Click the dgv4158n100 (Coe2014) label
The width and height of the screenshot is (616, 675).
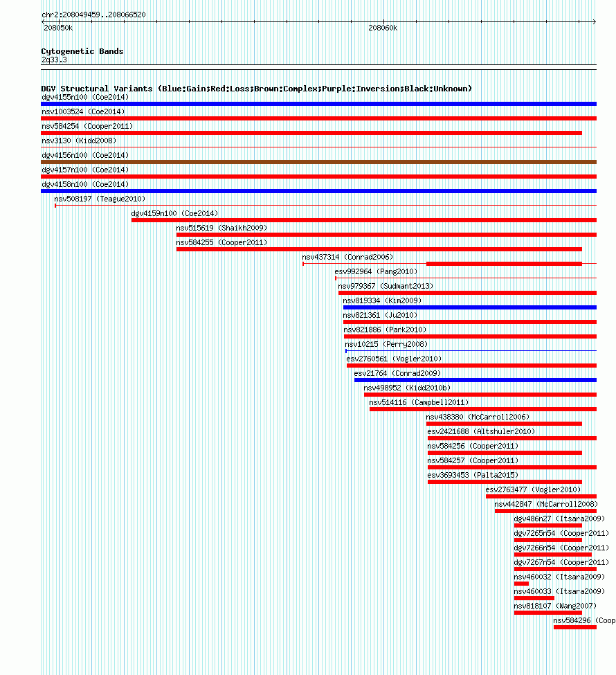85,184
